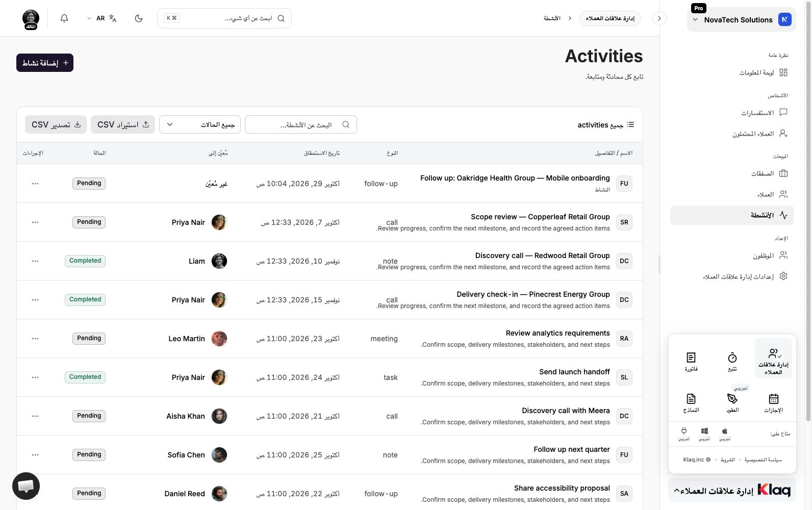This screenshot has height=510, width=812.
Task: Click the الأنشطة breadcrumb
Action: pyautogui.click(x=552, y=18)
